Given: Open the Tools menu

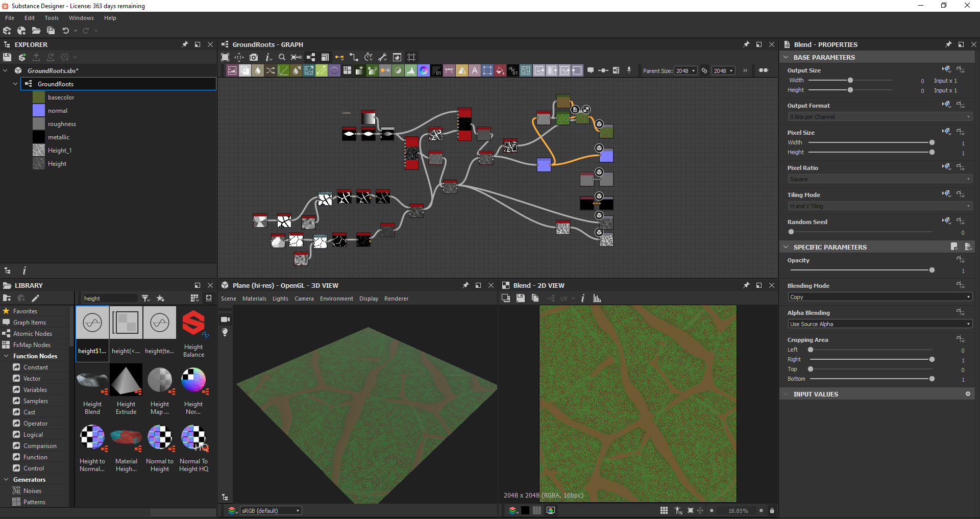Looking at the screenshot, I should 52,18.
